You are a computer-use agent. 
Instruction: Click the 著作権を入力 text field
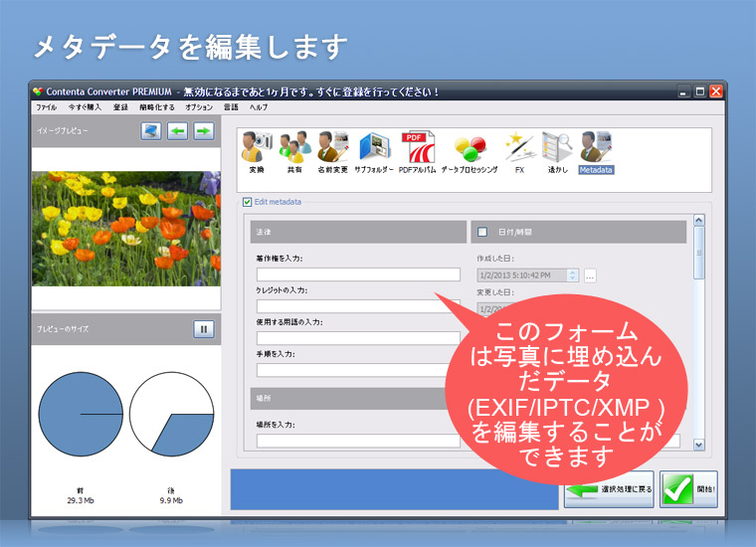pos(358,274)
